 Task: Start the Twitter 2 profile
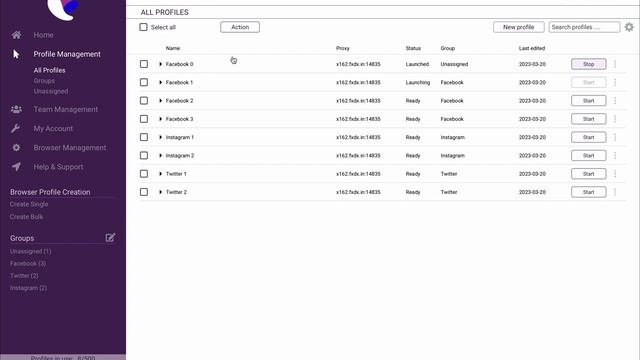(589, 192)
